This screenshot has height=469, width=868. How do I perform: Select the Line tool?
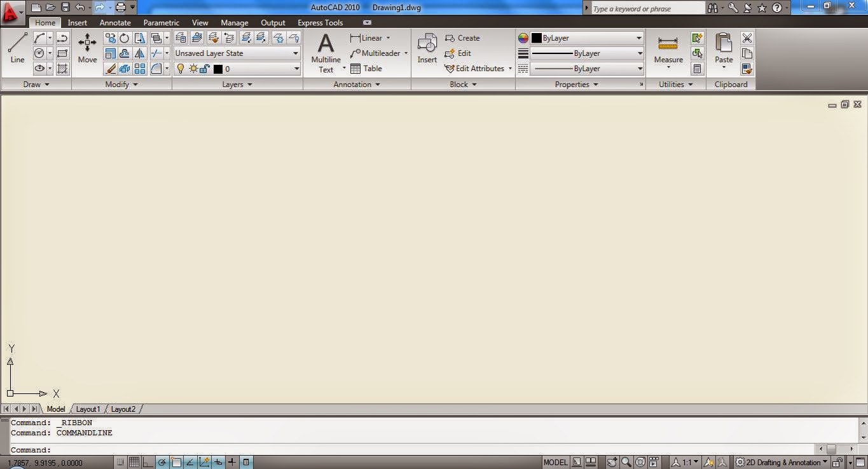17,48
